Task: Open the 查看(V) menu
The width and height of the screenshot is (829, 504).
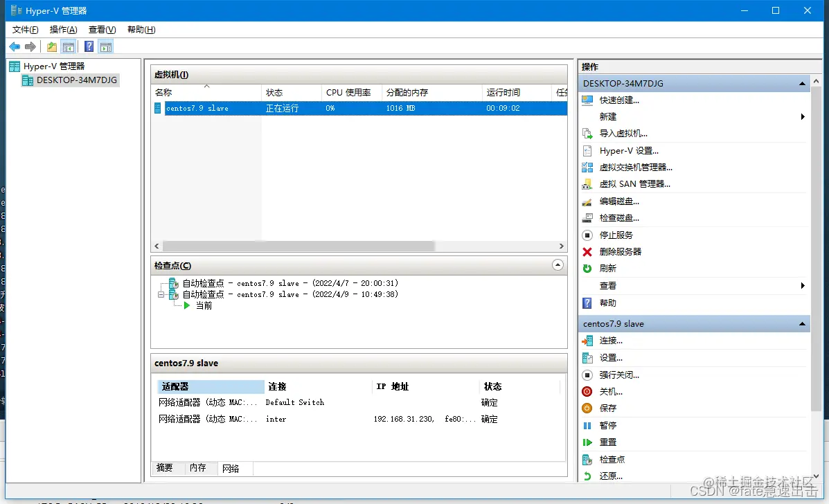Action: 102,30
